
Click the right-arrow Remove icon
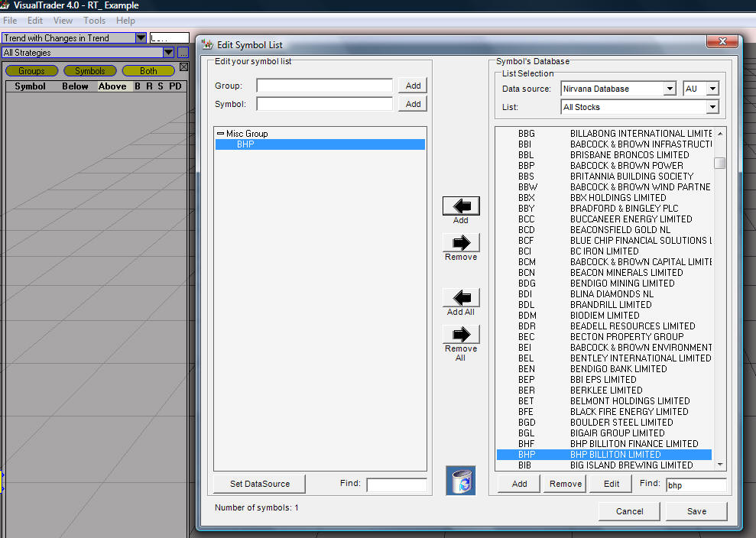pyautogui.click(x=461, y=242)
